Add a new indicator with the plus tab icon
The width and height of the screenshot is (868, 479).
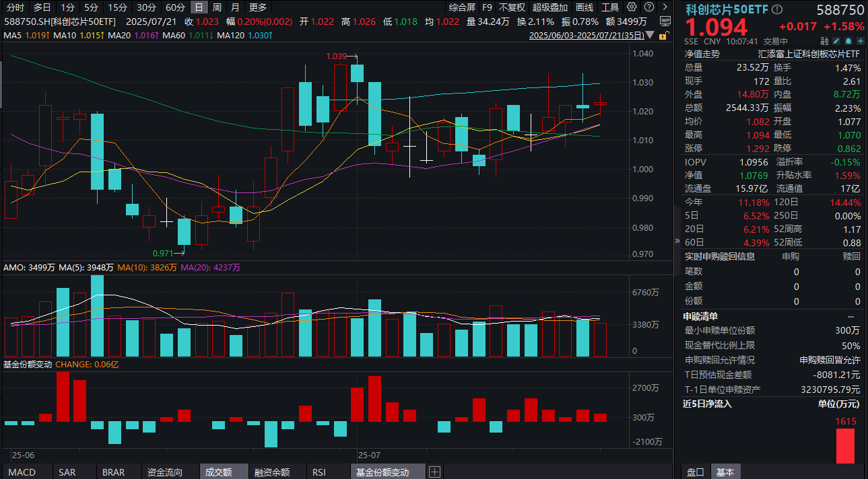tap(434, 472)
